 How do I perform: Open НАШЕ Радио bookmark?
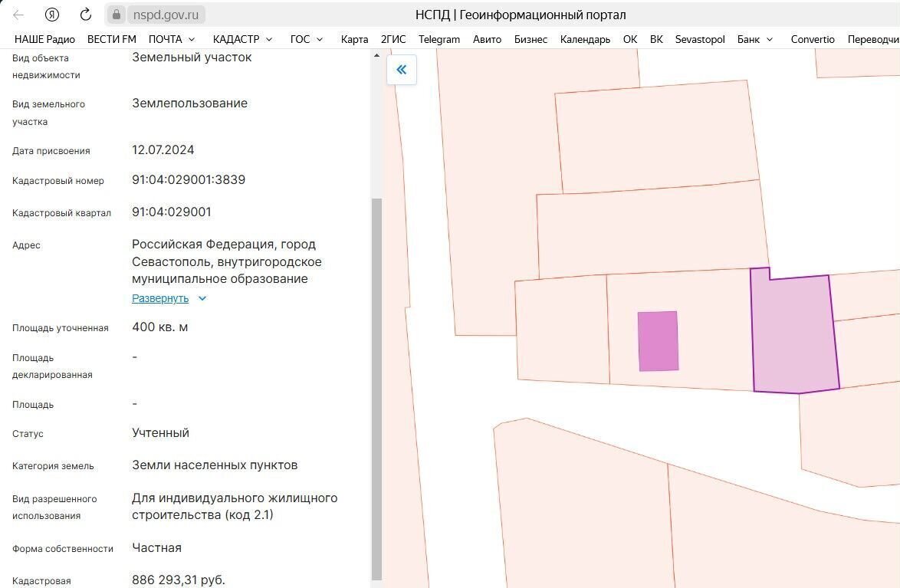point(44,39)
